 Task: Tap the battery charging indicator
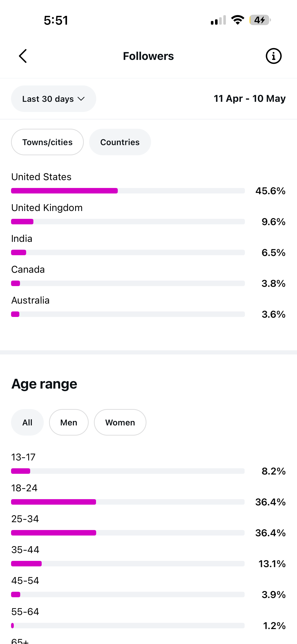point(260,20)
